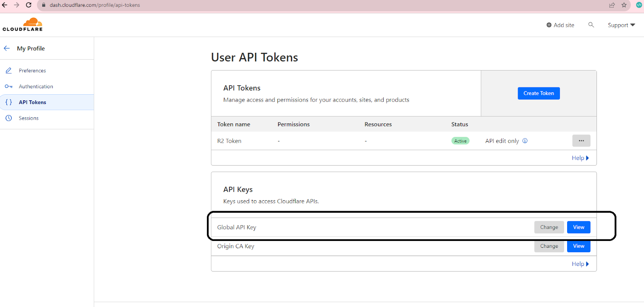Click the browser back arrow

pos(5,5)
